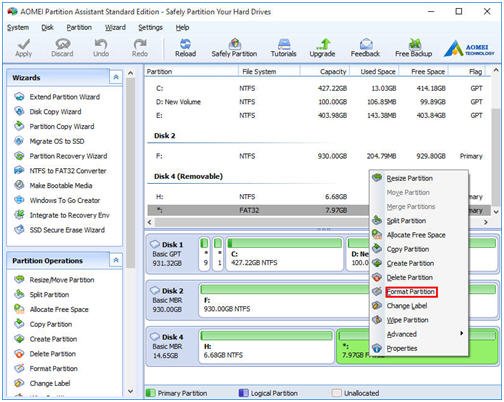Image resolution: width=504 pixels, height=402 pixels.
Task: Click the Redo toolbar icon
Action: [x=140, y=48]
